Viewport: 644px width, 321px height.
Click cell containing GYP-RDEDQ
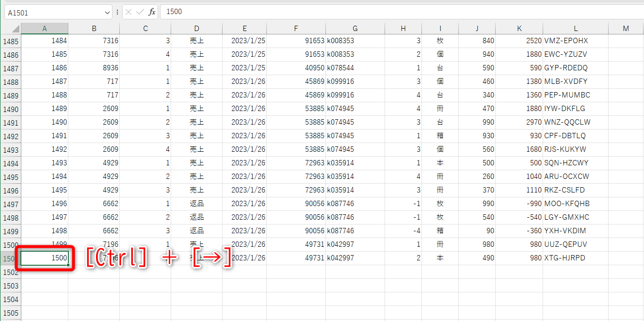576,68
